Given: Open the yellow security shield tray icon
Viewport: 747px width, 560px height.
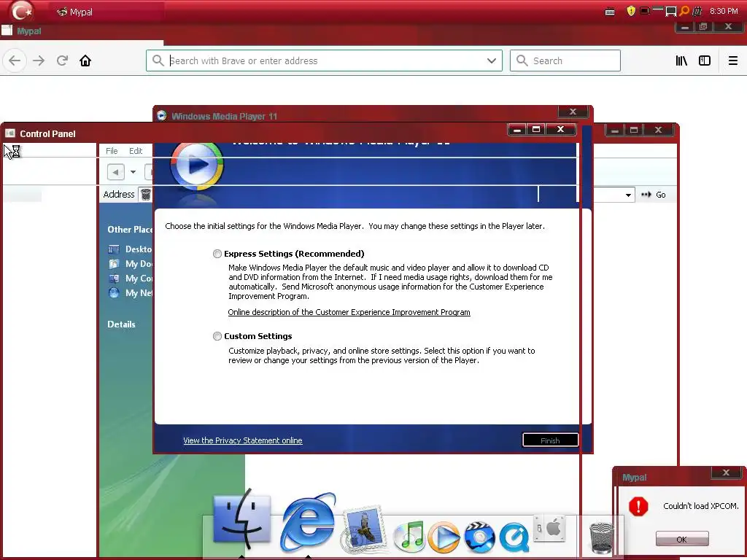Looking at the screenshot, I should (x=631, y=11).
